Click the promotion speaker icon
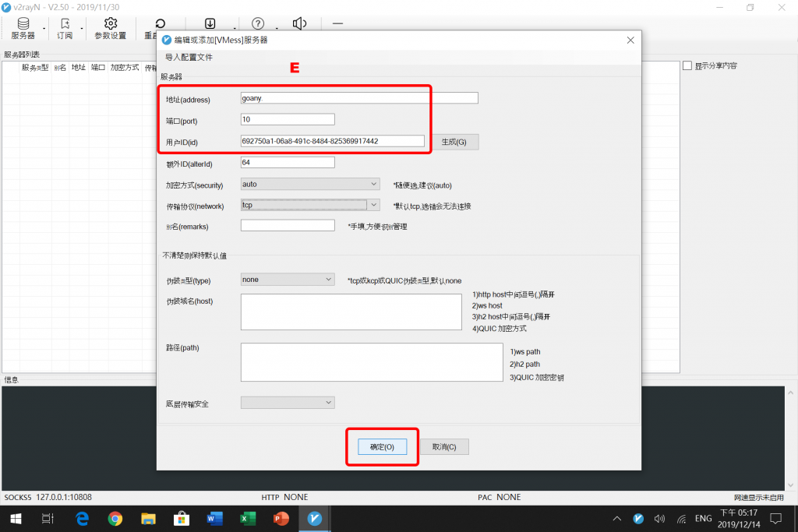Screen dimensions: 798x532 coord(300,23)
